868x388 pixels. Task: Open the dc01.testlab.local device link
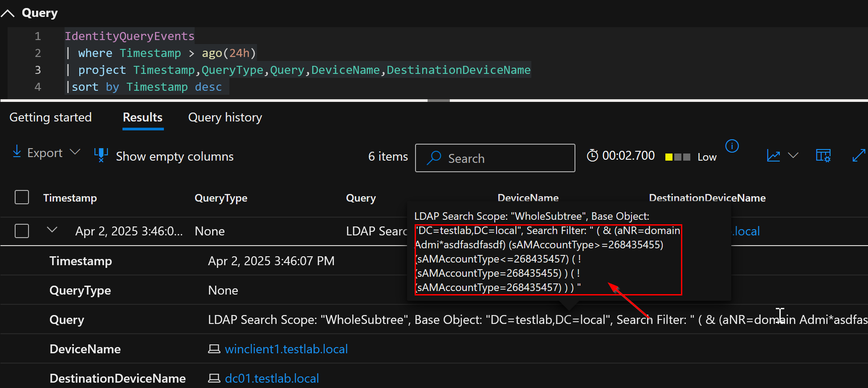click(x=272, y=378)
